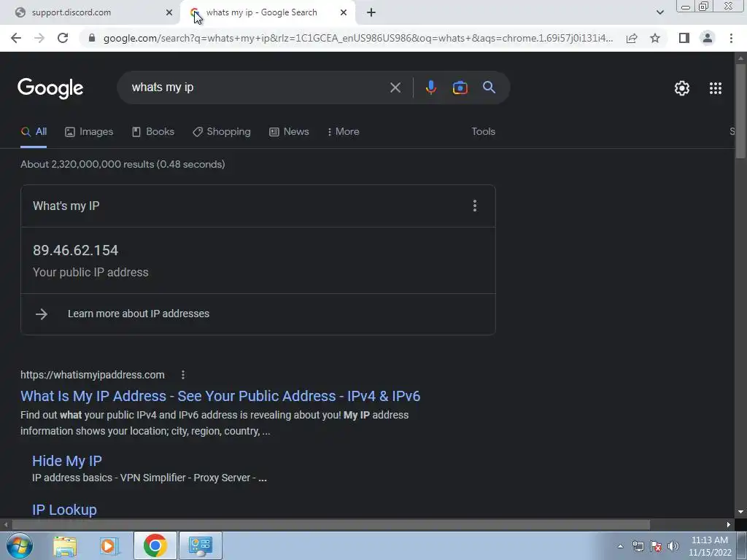Open the Google apps grid
Image resolution: width=747 pixels, height=560 pixels.
pos(715,88)
